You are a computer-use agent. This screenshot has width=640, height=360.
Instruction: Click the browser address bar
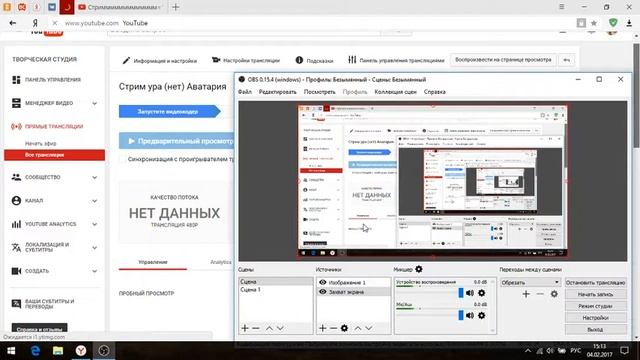(x=318, y=23)
